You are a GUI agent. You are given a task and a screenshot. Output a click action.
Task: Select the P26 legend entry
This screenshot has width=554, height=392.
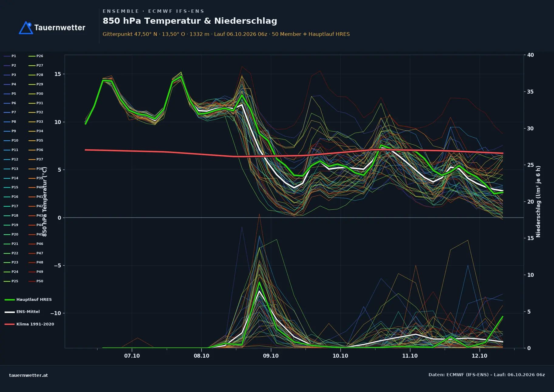point(36,56)
